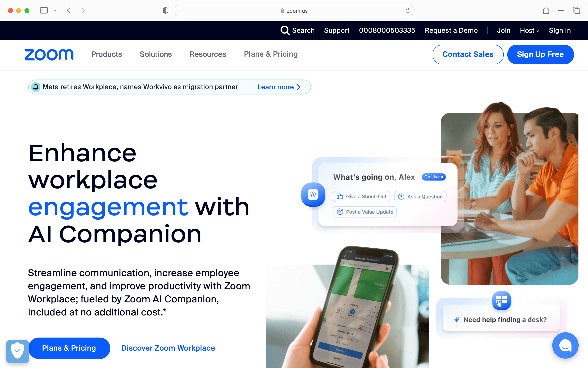
Task: Click the Join link
Action: tap(503, 30)
